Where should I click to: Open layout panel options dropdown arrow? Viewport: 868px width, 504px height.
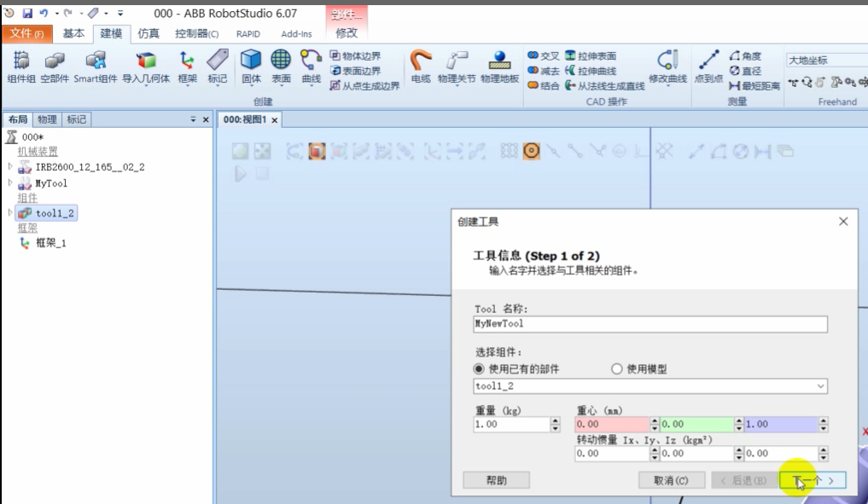click(x=193, y=119)
